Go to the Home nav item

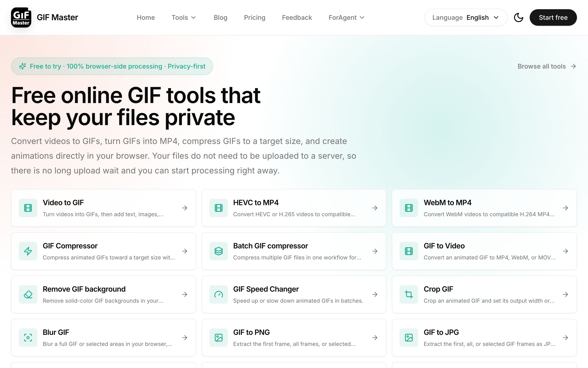tap(146, 17)
